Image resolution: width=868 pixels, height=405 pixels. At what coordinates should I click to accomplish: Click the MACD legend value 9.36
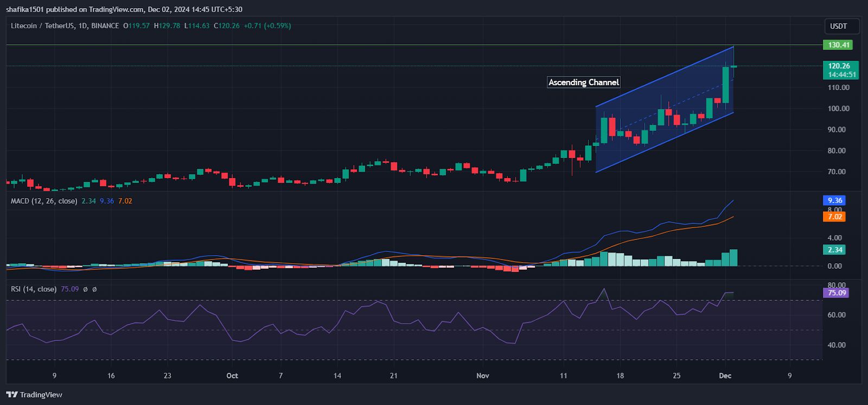coord(107,201)
